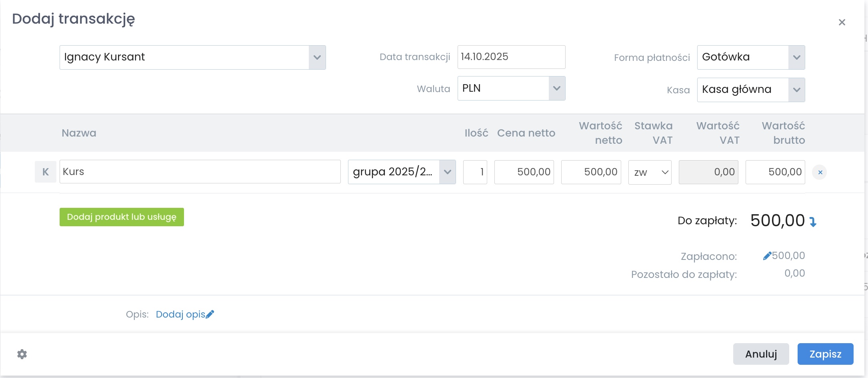The width and height of the screenshot is (868, 378).
Task: Click the blue arrow beside Do zapłaty total
Action: (813, 221)
